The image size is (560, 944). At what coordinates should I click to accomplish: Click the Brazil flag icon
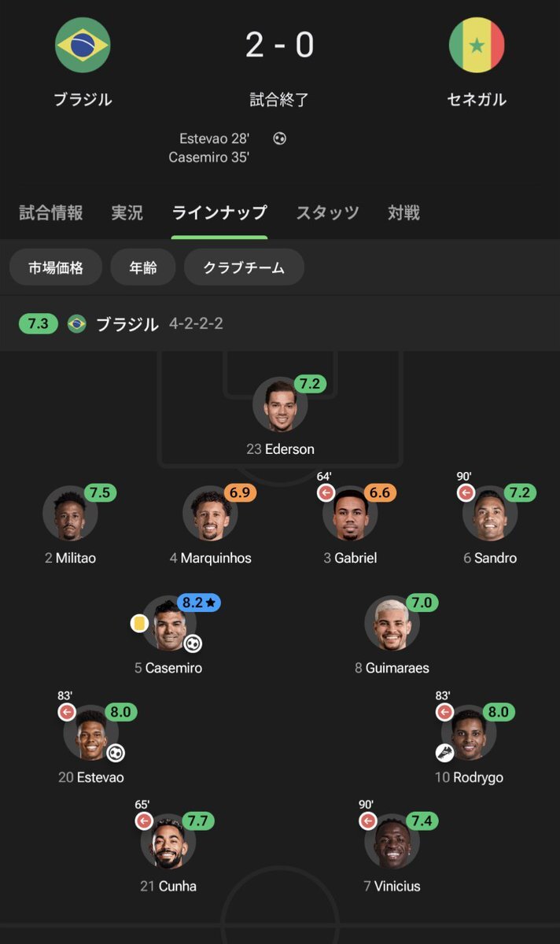(83, 45)
